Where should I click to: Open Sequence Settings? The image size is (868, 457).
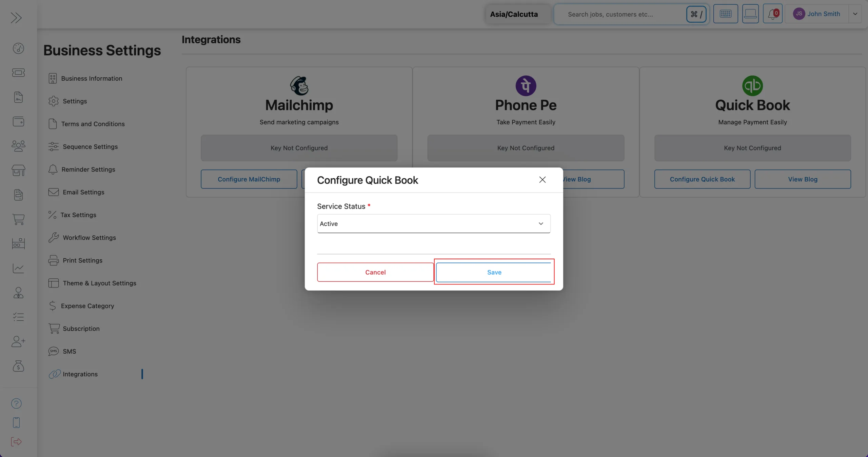[x=83, y=146]
